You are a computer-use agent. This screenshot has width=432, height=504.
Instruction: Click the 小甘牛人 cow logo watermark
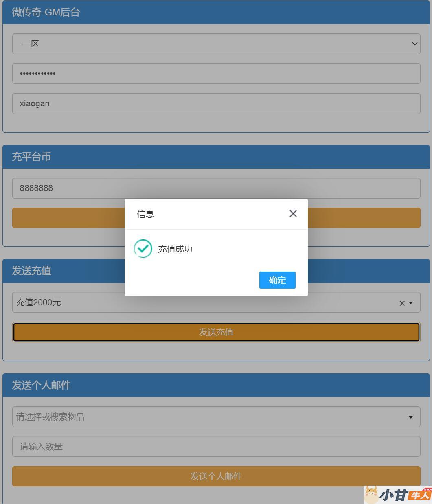397,495
